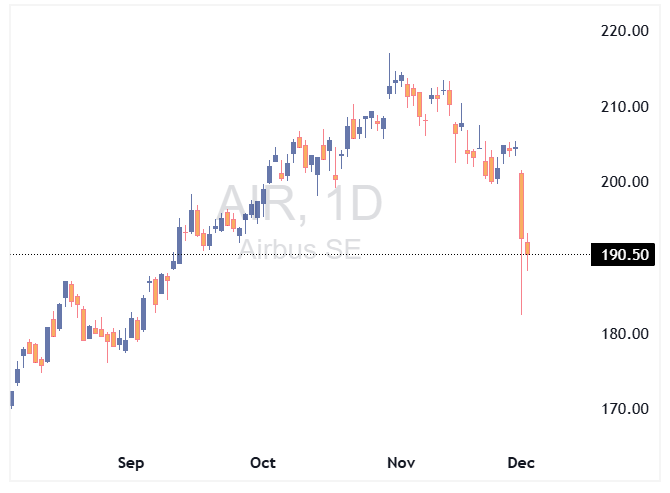Select the Dec label on time axis
Viewport: 670px width, 493px height.
521,463
